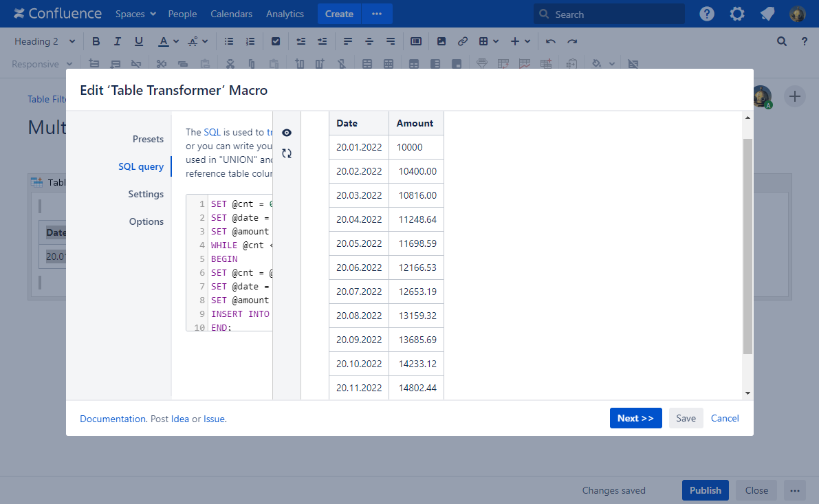
Task: Click the Close button at bottom
Action: (756, 490)
